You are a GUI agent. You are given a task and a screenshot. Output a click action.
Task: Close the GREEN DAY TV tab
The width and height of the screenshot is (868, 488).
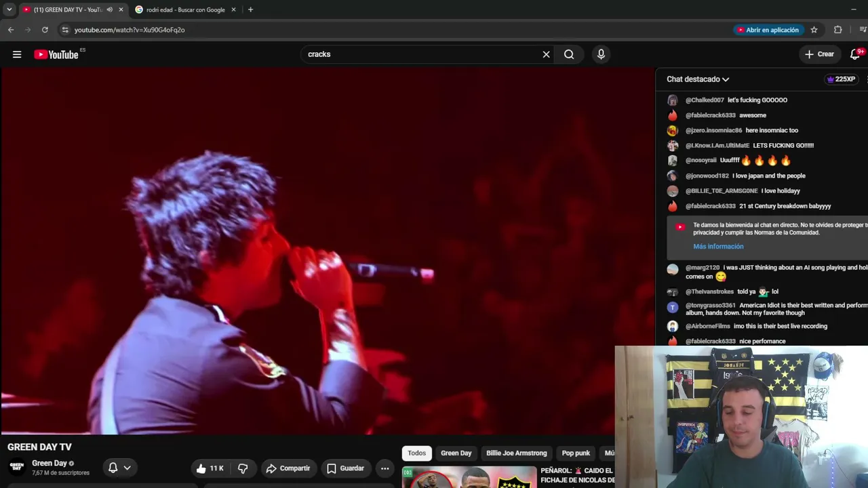(x=121, y=9)
